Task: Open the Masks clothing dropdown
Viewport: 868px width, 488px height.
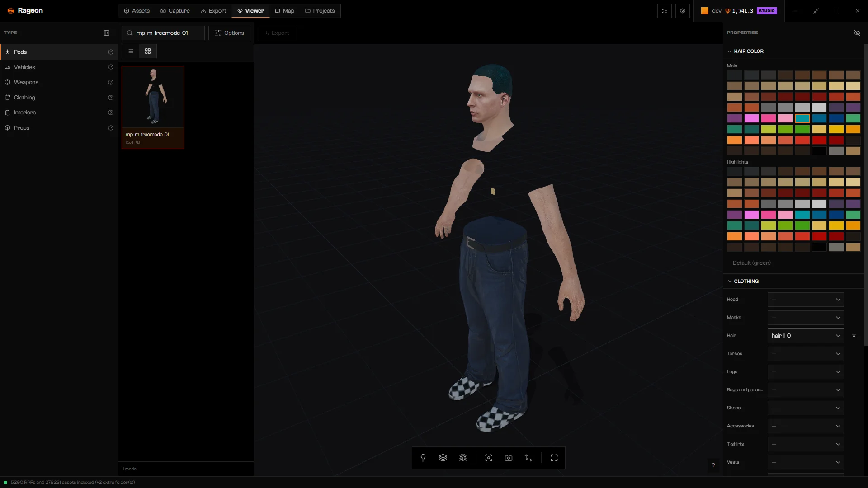Action: [x=806, y=318]
